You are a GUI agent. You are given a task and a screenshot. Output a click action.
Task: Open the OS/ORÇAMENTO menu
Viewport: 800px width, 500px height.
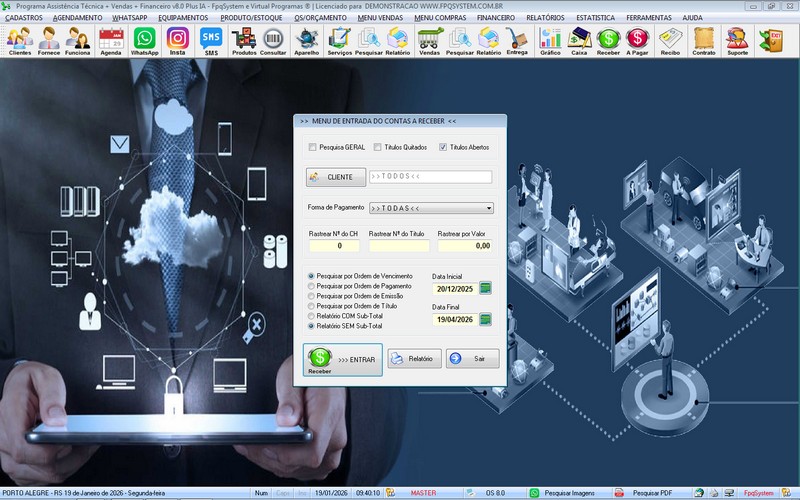320,17
